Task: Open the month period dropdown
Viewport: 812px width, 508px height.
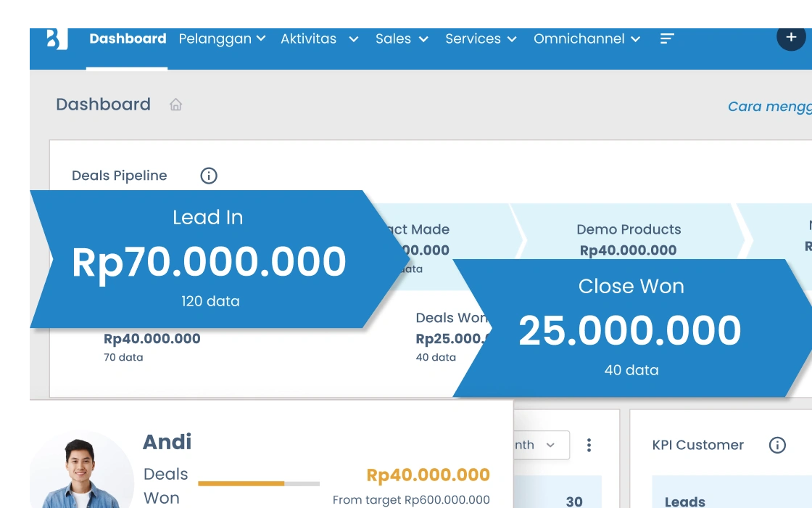Action: [542, 445]
